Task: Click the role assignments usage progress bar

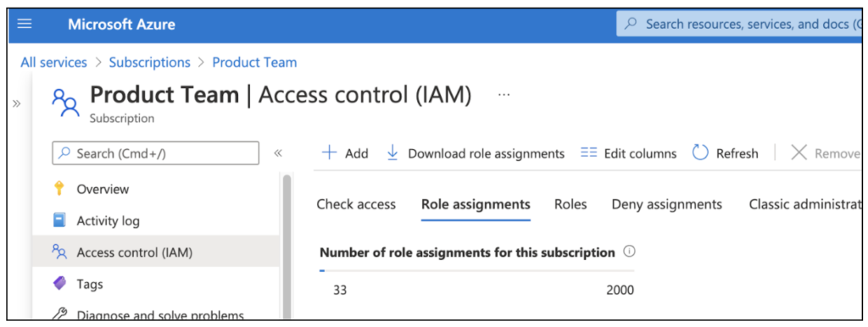Action: tap(477, 271)
